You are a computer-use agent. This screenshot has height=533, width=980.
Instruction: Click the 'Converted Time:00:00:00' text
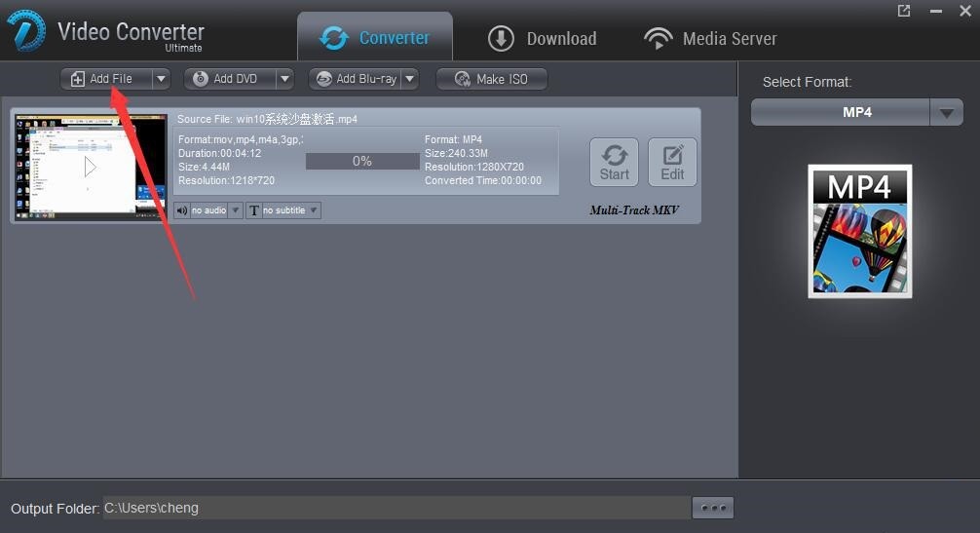coord(483,180)
